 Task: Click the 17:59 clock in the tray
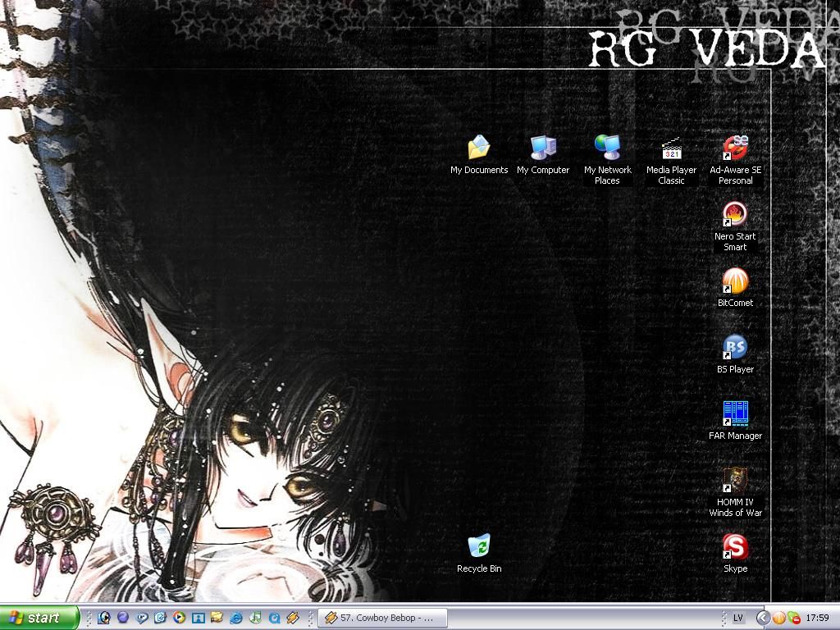(x=818, y=618)
